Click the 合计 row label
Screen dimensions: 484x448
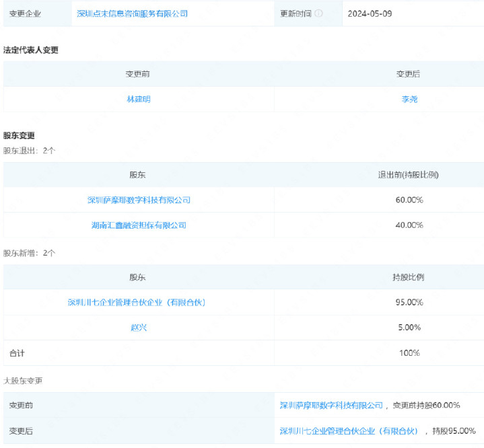click(17, 353)
